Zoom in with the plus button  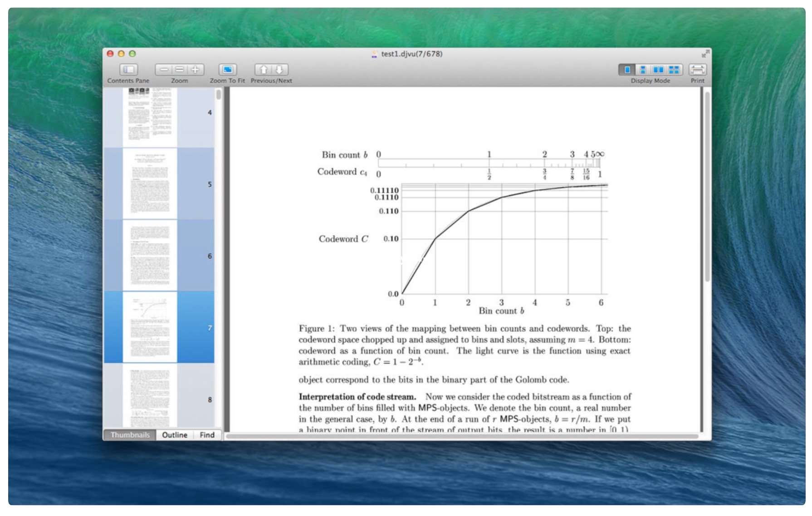196,69
